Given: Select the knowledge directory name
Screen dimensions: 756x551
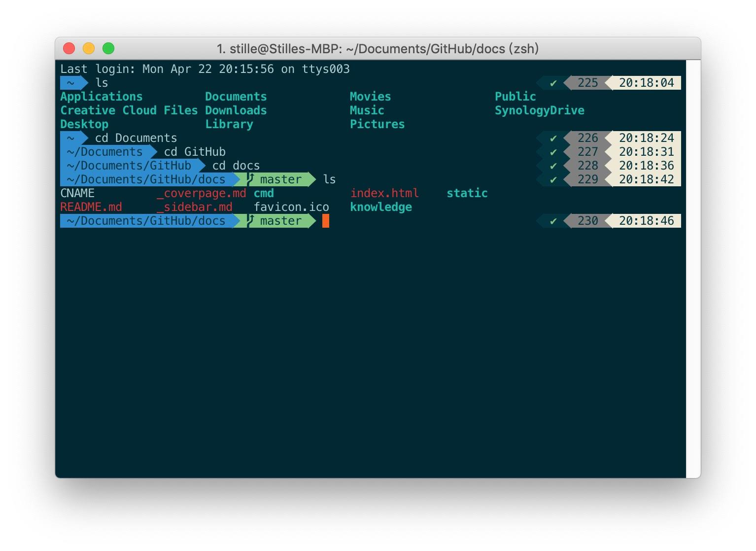Looking at the screenshot, I should tap(381, 207).
